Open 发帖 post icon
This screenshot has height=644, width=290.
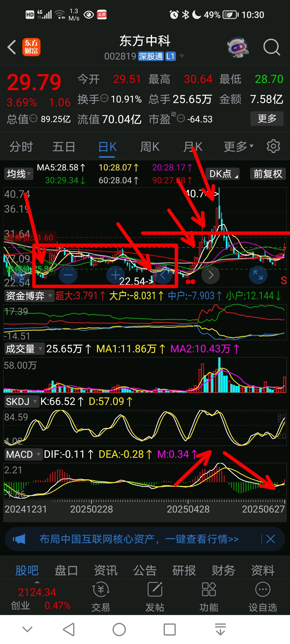tap(155, 597)
